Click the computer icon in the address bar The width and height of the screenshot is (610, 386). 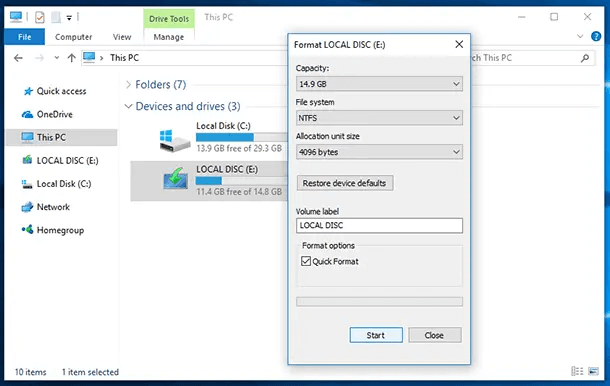tap(89, 58)
